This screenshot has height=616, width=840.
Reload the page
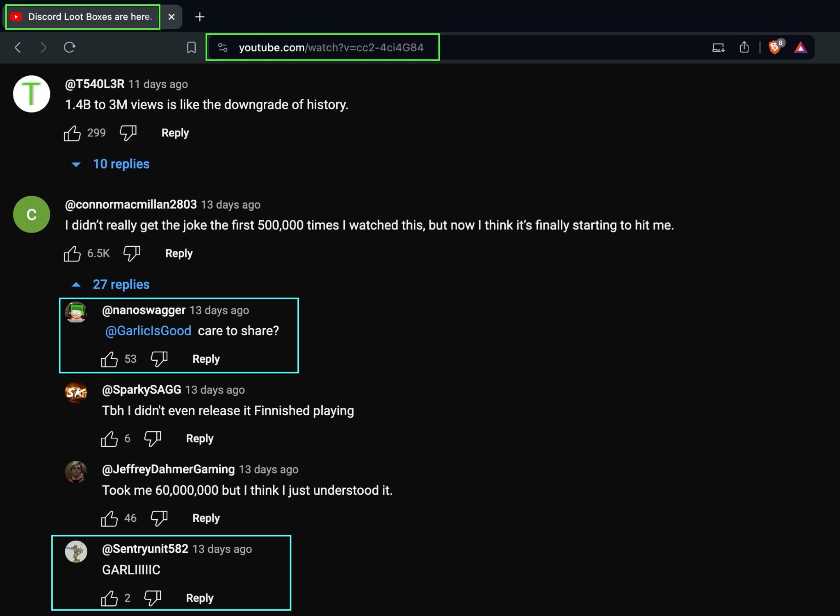coord(69,48)
